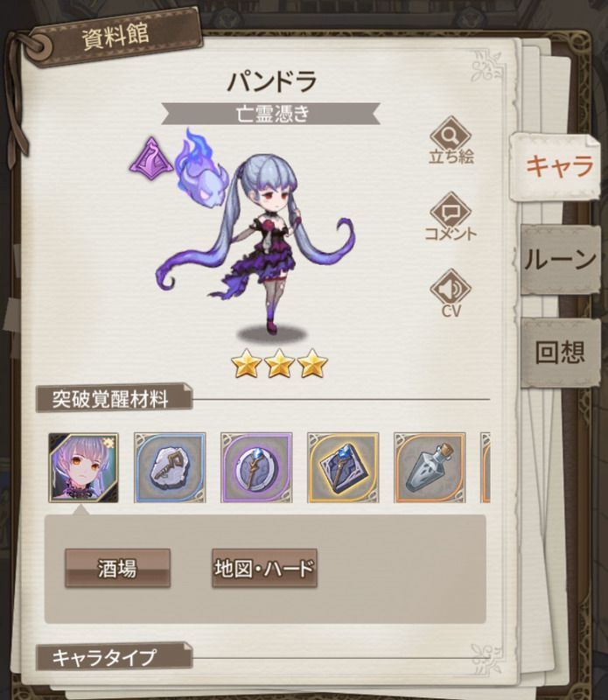The height and width of the screenshot is (700, 608).
Task: Tap the partially visible last material icon
Action: (x=486, y=467)
